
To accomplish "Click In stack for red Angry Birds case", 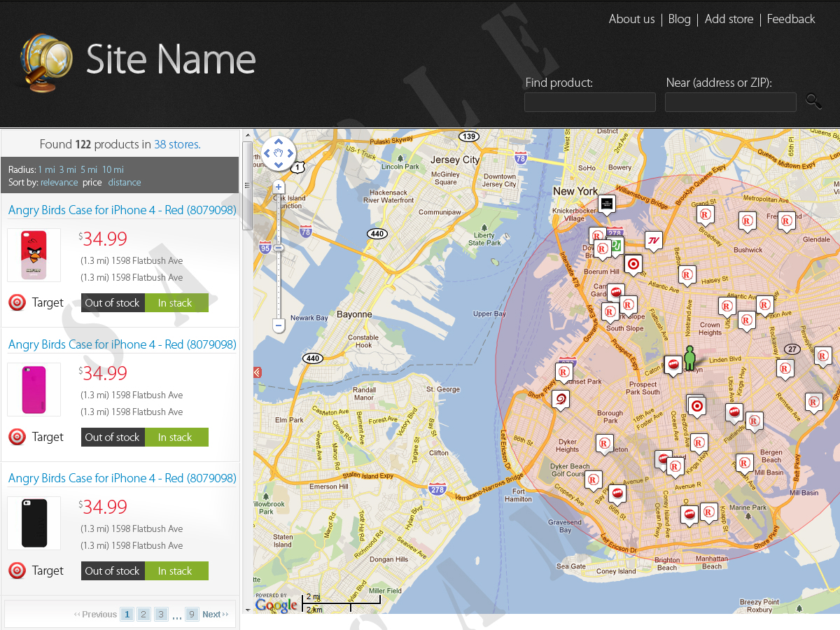I will pos(176,303).
